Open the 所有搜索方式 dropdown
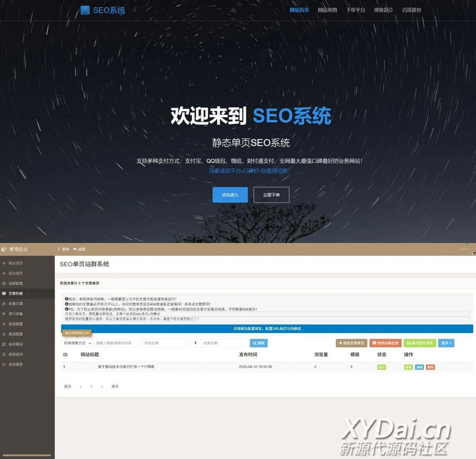 (x=77, y=343)
